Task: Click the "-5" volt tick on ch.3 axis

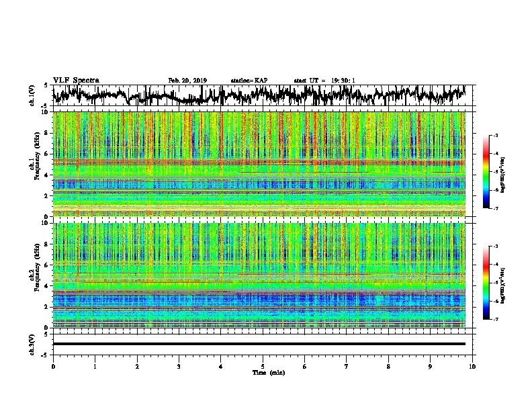Action: click(x=44, y=355)
